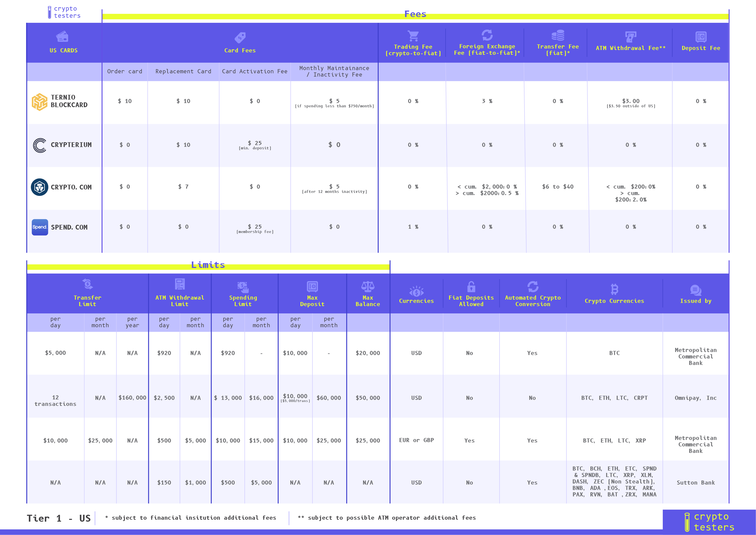Click the $160,000 per year transfer limit

coord(132,398)
